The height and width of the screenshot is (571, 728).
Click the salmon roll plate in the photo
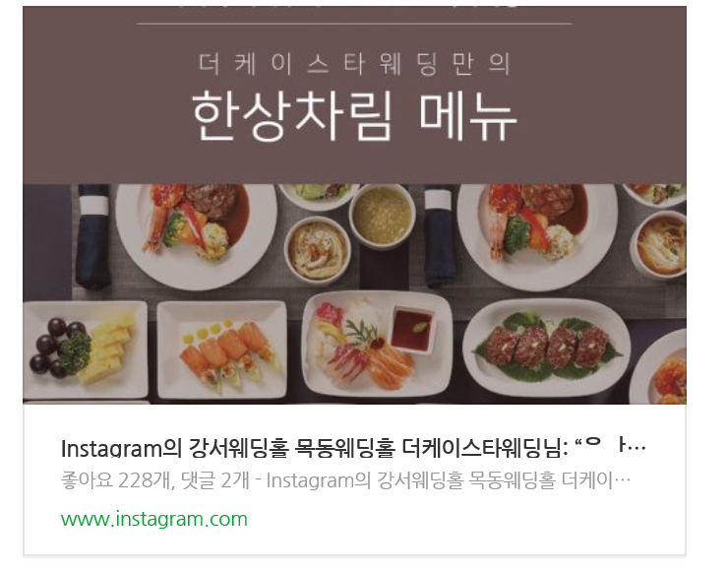(222, 349)
